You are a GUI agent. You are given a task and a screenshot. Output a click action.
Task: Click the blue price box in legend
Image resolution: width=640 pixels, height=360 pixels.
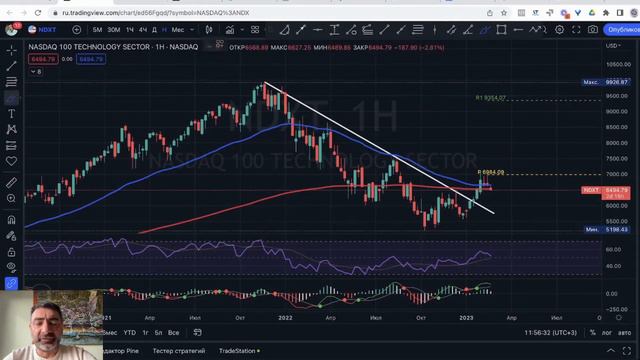(91, 60)
